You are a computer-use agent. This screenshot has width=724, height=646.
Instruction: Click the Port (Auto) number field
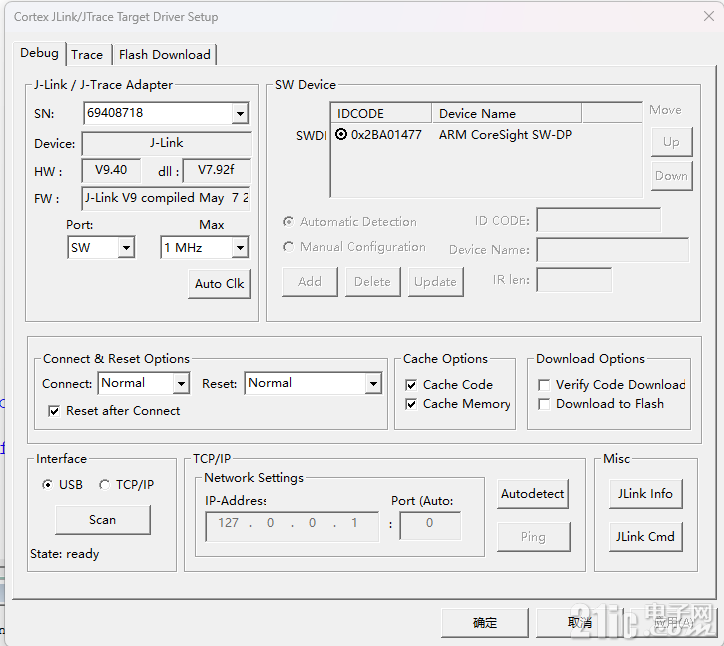430,525
